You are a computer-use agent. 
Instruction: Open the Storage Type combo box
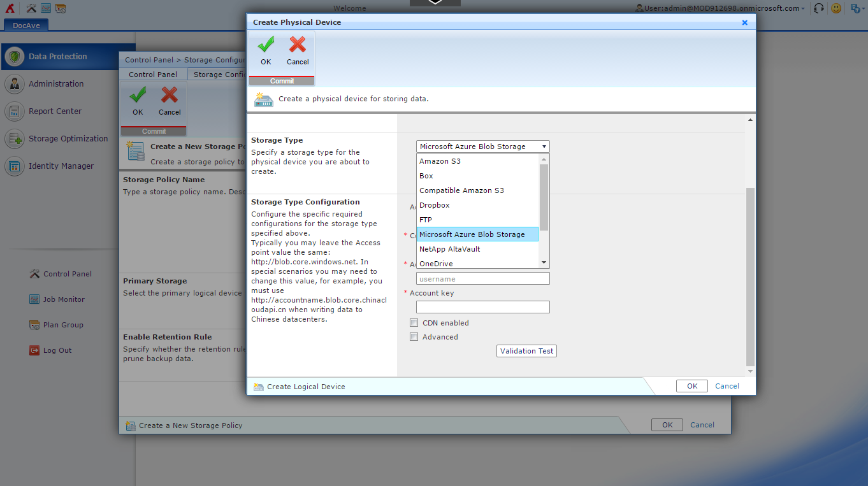[483, 147]
